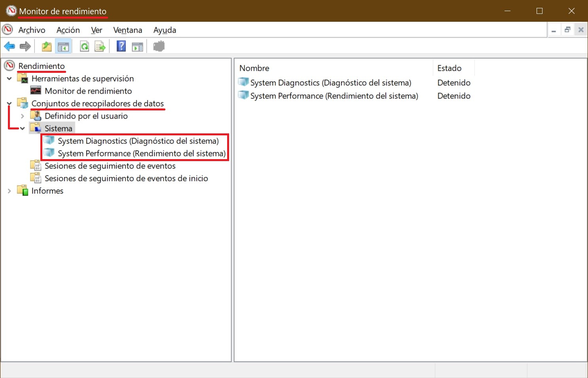Expand the Definido por el usuario node

click(x=23, y=116)
